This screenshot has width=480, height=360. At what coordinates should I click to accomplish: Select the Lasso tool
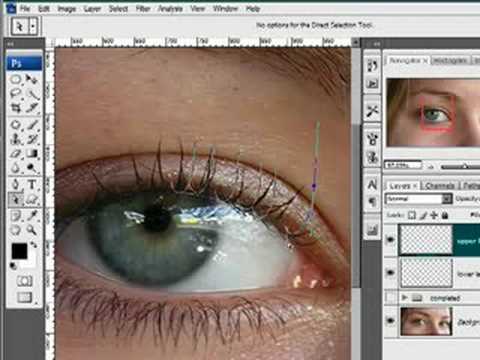[x=16, y=93]
